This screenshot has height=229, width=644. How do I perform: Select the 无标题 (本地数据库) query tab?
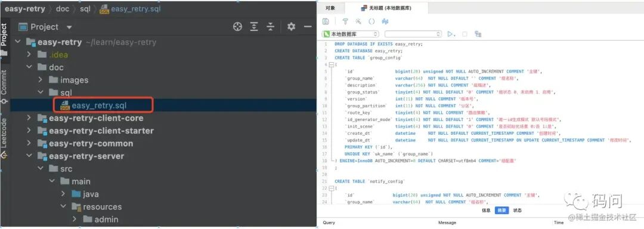386,8
